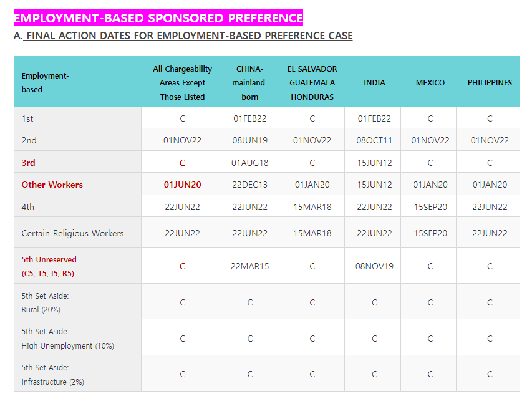
Task: Click the 08NOV19 India cell
Action: coord(374,266)
